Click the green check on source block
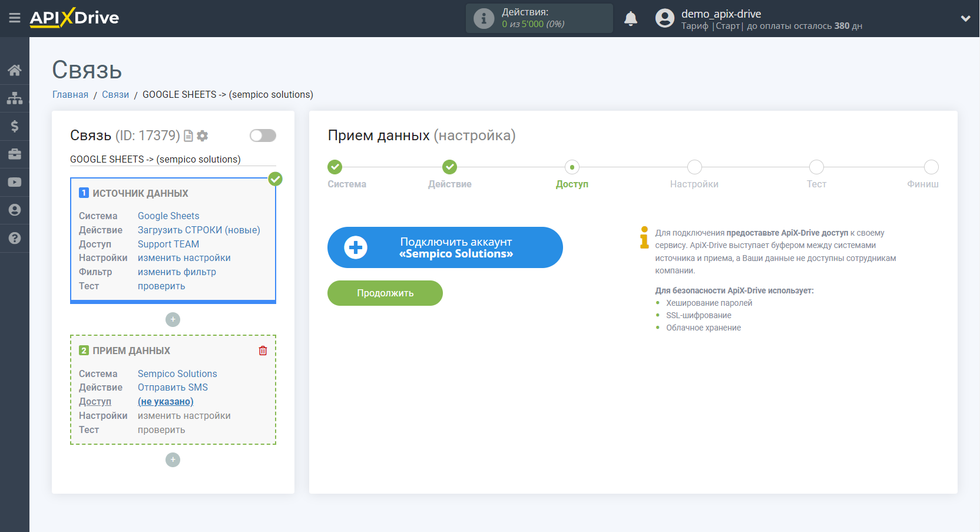This screenshot has width=980, height=532. (x=275, y=179)
